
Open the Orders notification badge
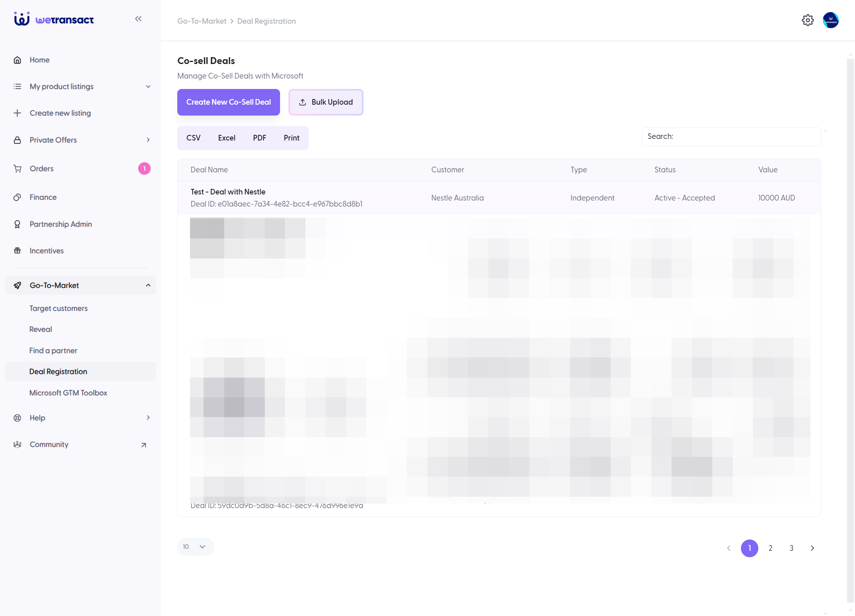144,169
